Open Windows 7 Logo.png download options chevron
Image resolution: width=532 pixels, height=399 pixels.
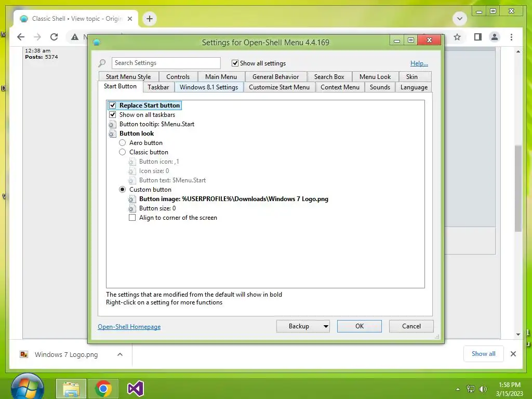[x=120, y=354]
